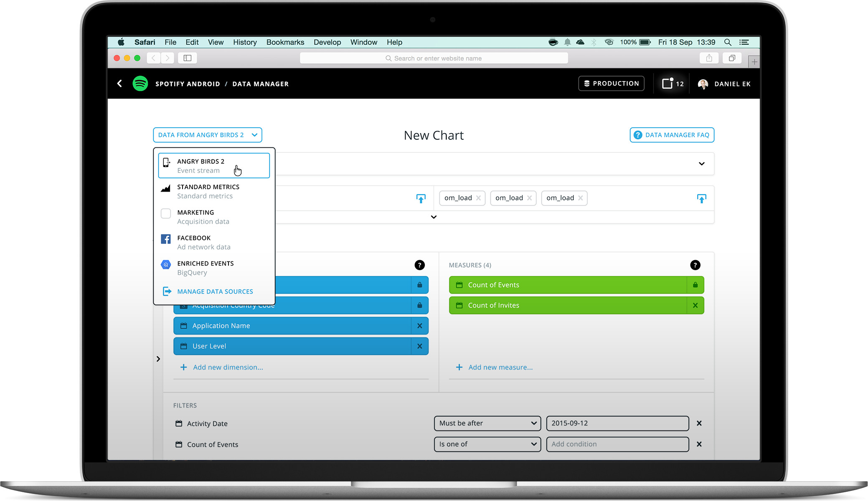Click lock on Acquisition Country Code dimension
This screenshot has width=868, height=501.
[419, 305]
